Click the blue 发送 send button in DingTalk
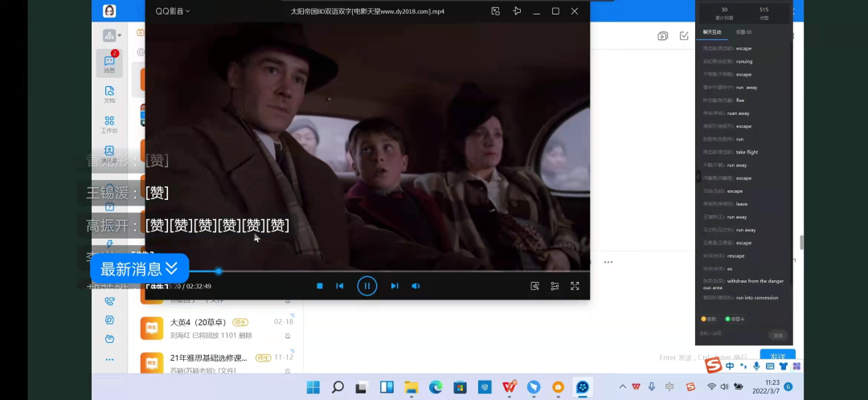Image resolution: width=868 pixels, height=400 pixels. (x=777, y=357)
